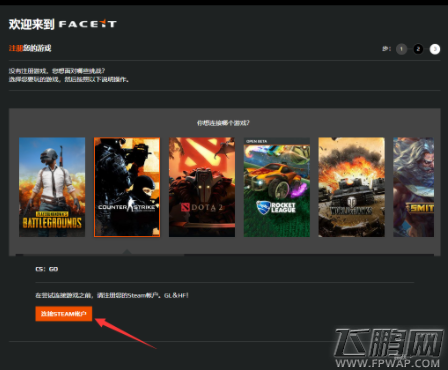Go to step 1 indicator

tap(401, 49)
